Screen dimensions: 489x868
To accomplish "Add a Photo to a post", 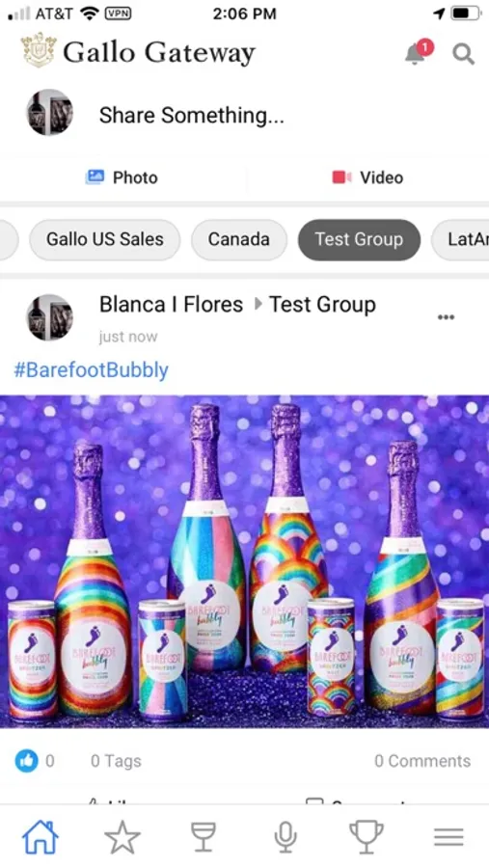I will click(x=122, y=177).
